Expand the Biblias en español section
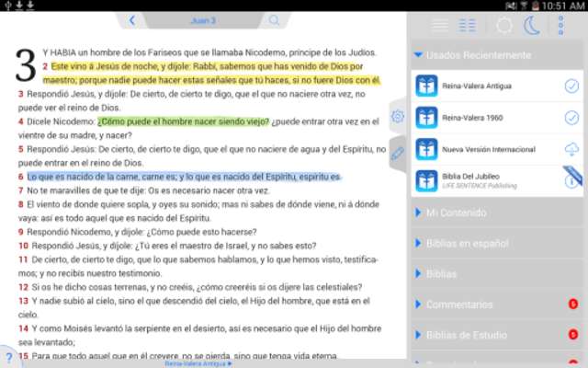This screenshot has width=588, height=368. (469, 243)
